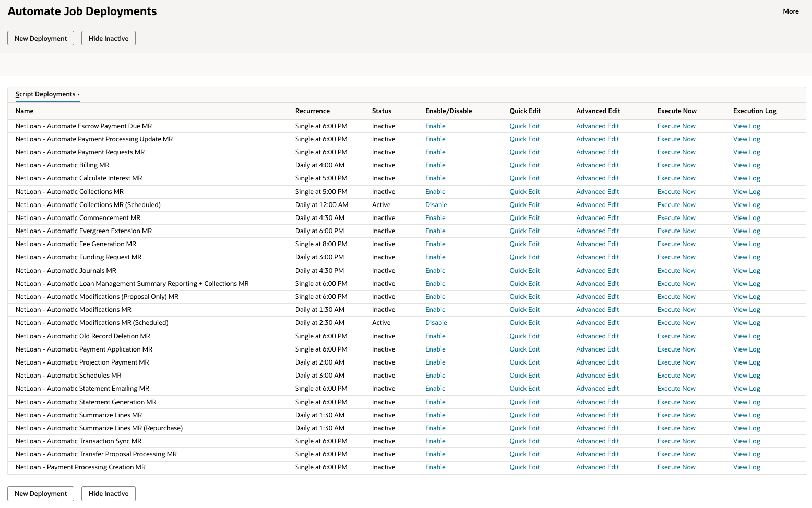Image resolution: width=812 pixels, height=508 pixels.
Task: Click the top Hide Inactive button
Action: pyautogui.click(x=109, y=38)
